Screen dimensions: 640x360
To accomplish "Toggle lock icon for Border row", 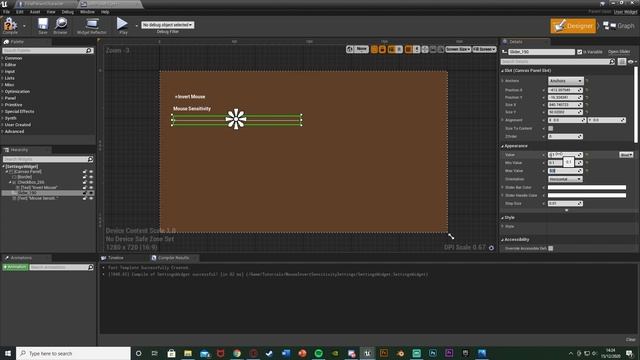I will click(x=85, y=177).
